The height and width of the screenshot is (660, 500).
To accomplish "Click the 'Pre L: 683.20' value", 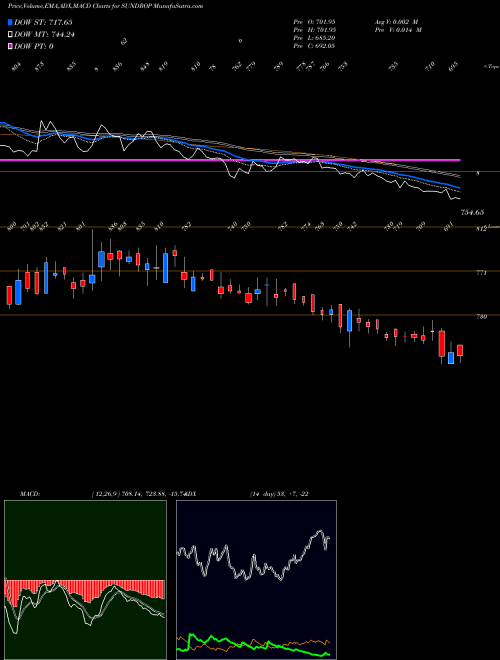I will 314,38.
